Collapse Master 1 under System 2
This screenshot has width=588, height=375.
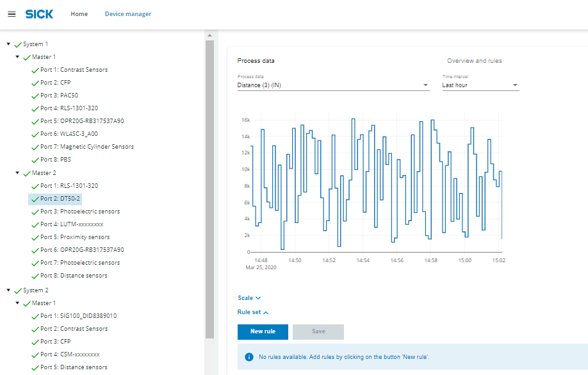(x=17, y=303)
